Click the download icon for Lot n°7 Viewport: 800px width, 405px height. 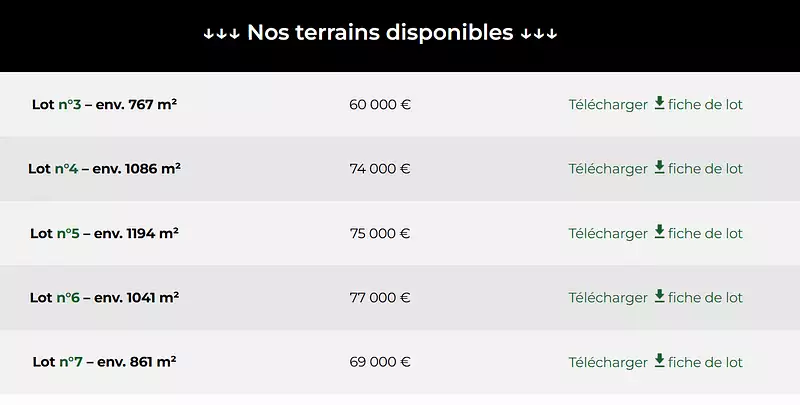pos(659,361)
